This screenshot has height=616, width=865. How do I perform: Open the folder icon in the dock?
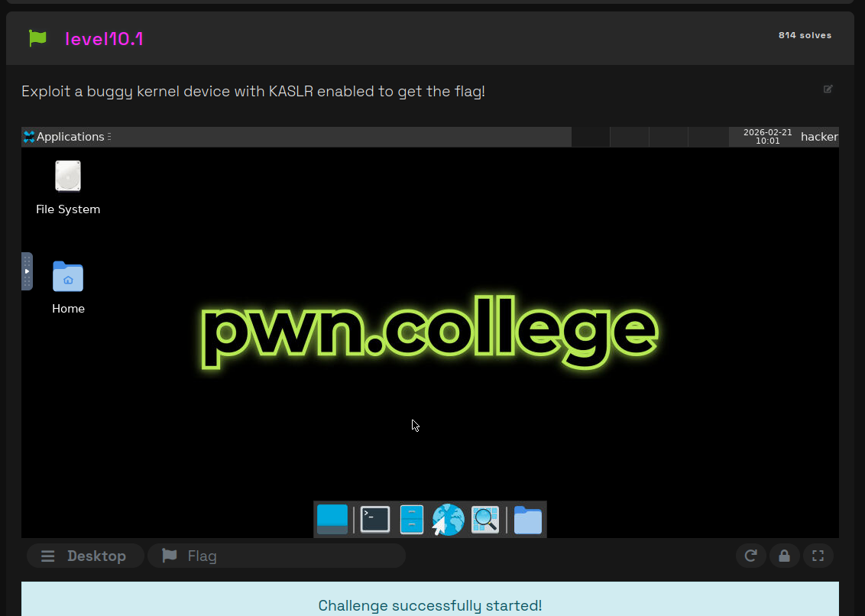527,520
